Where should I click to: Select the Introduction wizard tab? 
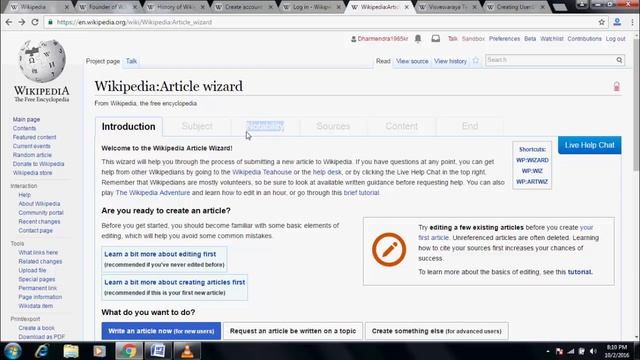pyautogui.click(x=129, y=127)
